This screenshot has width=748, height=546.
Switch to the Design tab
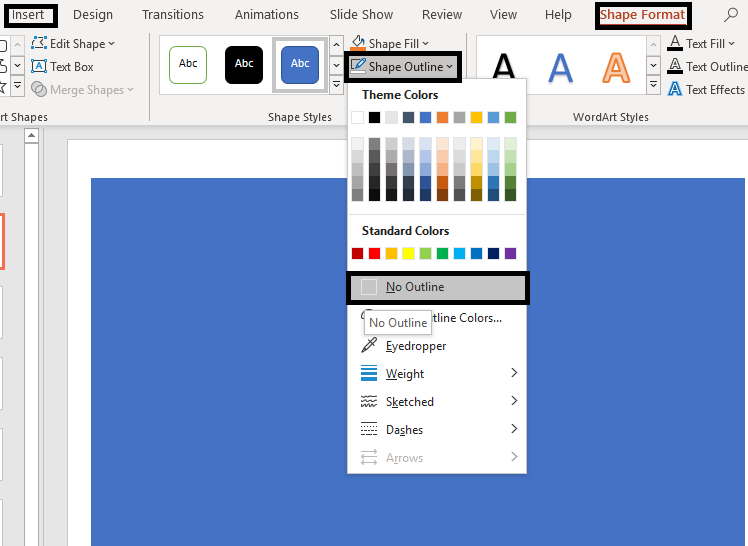(x=93, y=15)
